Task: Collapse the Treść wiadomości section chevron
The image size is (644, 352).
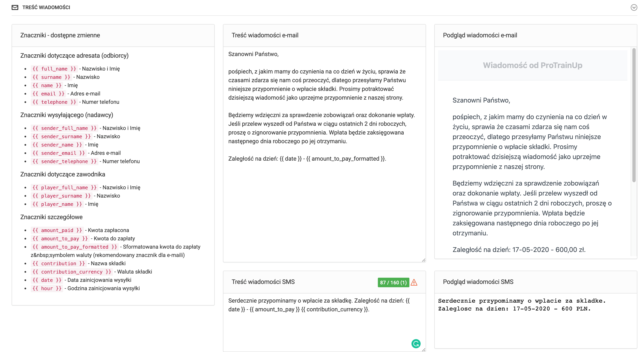Action: point(634,7)
